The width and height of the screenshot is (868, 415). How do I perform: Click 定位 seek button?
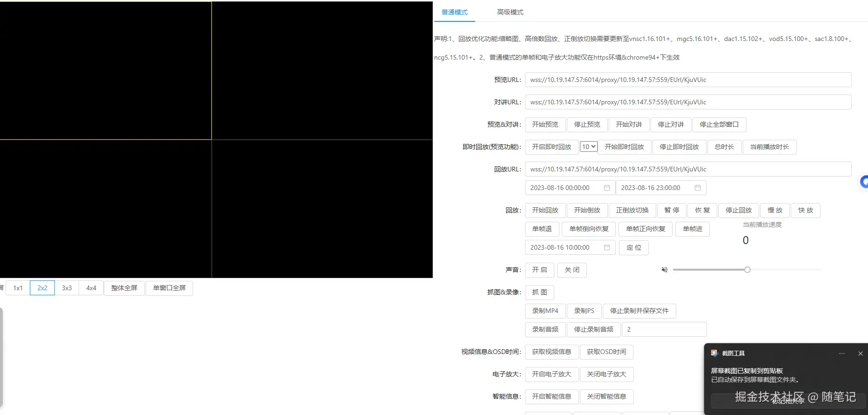[x=634, y=247]
